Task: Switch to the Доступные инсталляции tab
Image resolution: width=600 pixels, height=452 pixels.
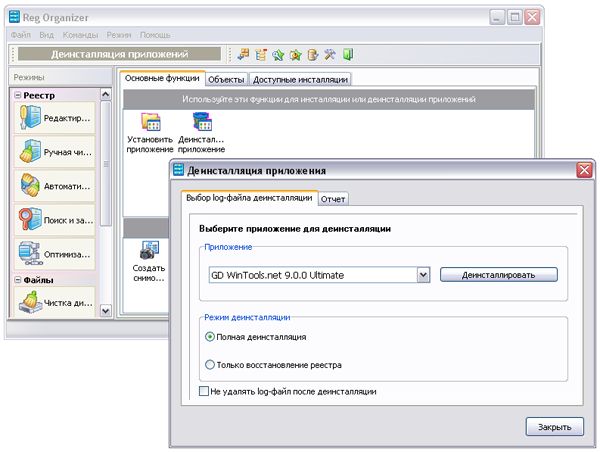Action: (x=300, y=80)
